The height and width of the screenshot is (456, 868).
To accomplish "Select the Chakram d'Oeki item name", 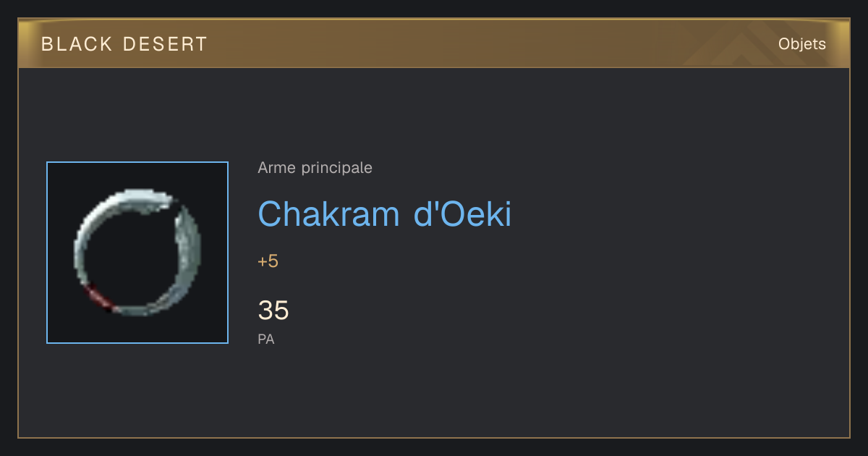I will [x=384, y=214].
